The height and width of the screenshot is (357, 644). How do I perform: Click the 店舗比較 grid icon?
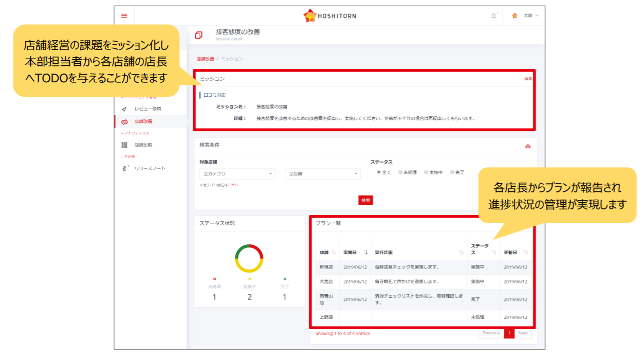[x=124, y=145]
